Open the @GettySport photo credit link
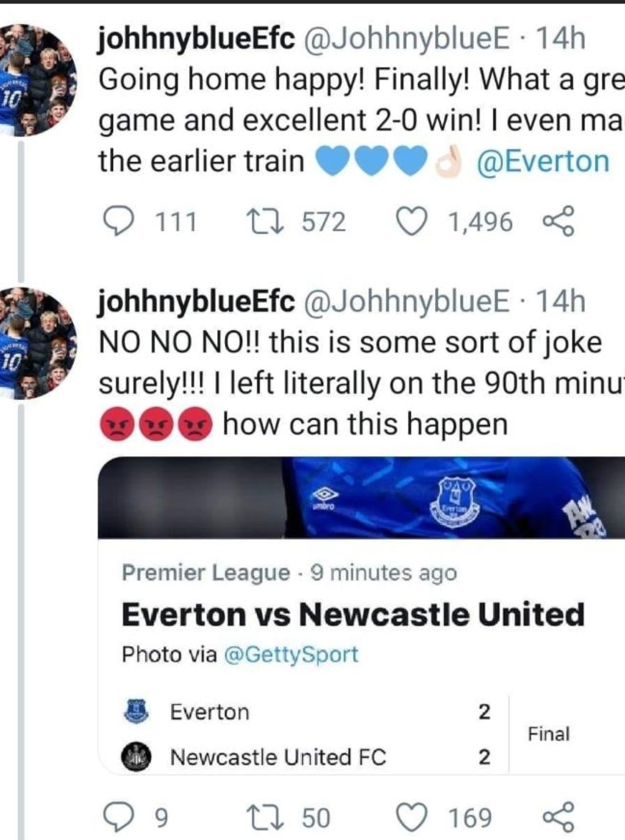 (290, 655)
